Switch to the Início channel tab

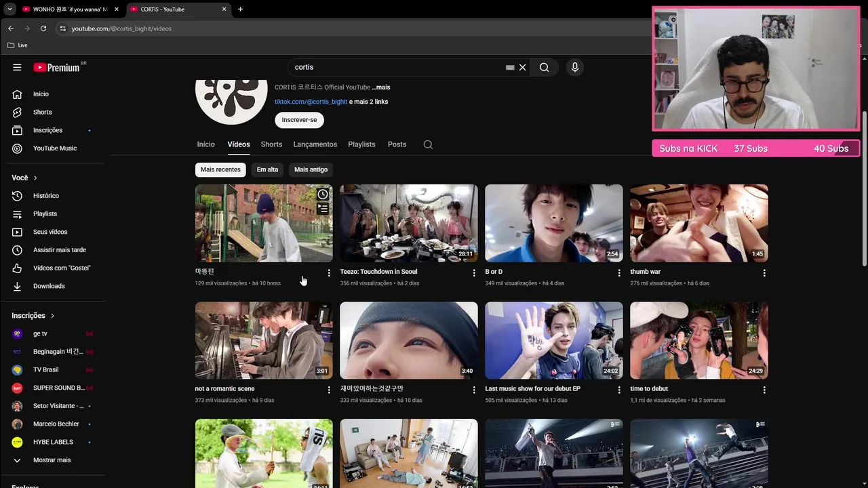205,144
